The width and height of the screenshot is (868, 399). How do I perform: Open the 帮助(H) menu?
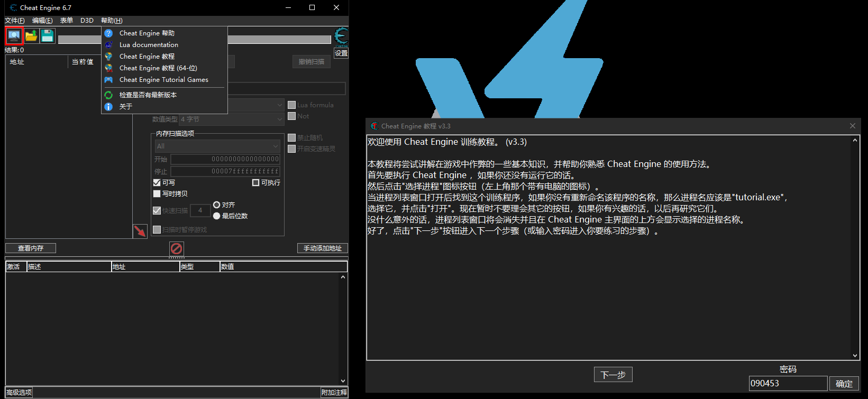(112, 21)
